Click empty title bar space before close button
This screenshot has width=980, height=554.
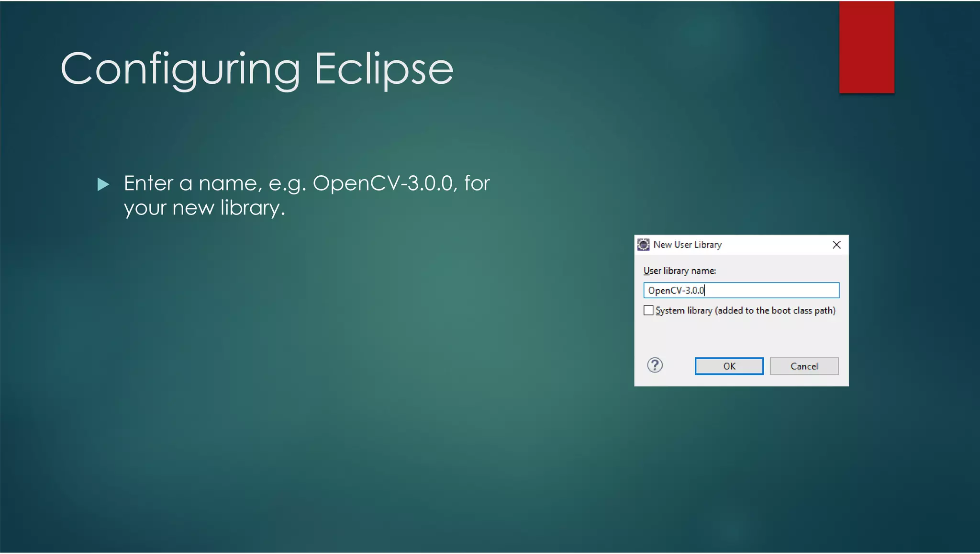[775, 245]
